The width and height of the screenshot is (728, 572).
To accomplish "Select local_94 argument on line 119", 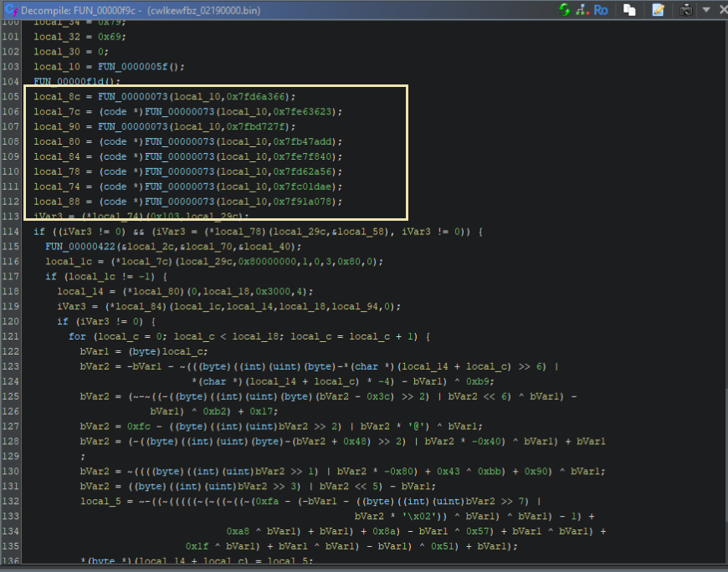I will [x=355, y=306].
